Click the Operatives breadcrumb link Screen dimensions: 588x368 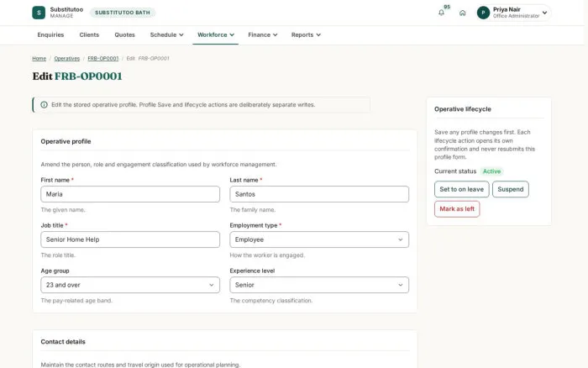pyautogui.click(x=66, y=59)
